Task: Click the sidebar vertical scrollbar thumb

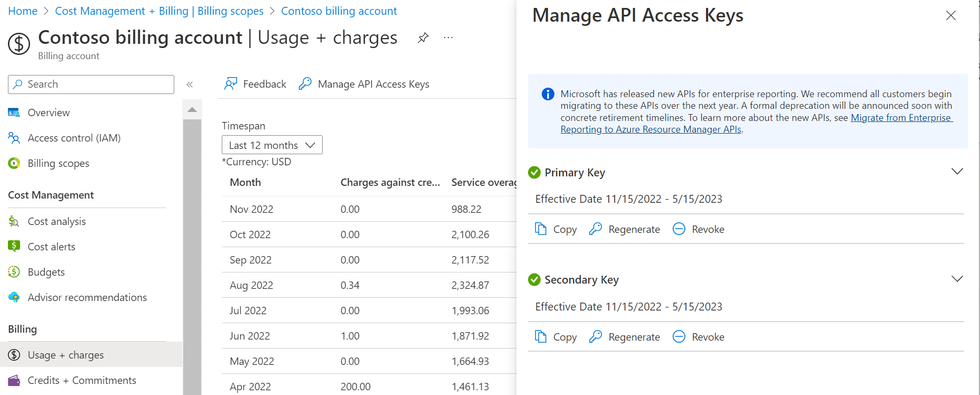Action: pyautogui.click(x=192, y=257)
